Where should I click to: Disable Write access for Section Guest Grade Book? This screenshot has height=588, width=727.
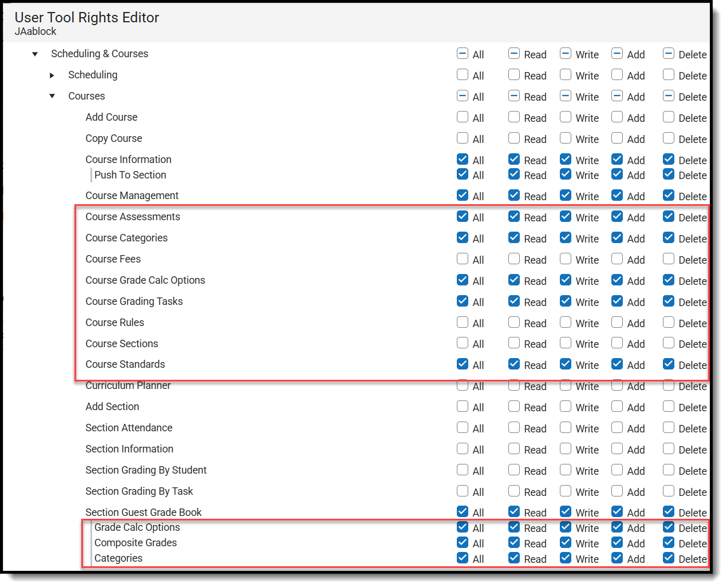click(x=566, y=512)
